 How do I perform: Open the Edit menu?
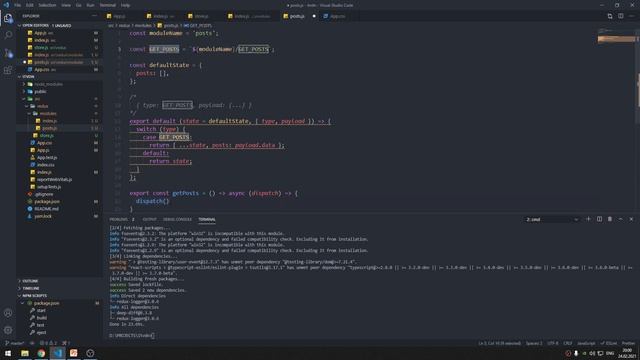(x=29, y=5)
